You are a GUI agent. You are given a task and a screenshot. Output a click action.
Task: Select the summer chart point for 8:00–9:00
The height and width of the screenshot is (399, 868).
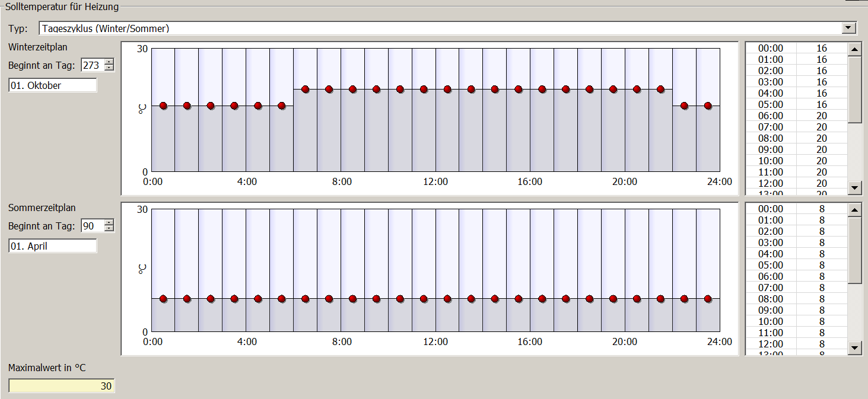pos(353,299)
